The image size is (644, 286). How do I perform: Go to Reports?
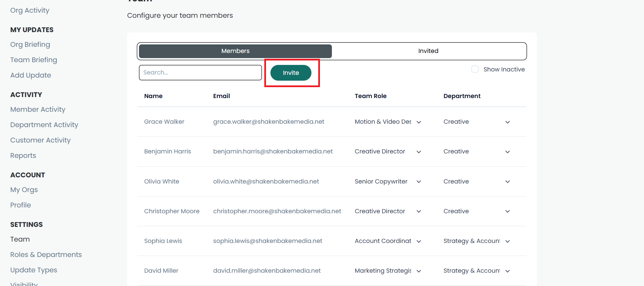click(x=23, y=155)
